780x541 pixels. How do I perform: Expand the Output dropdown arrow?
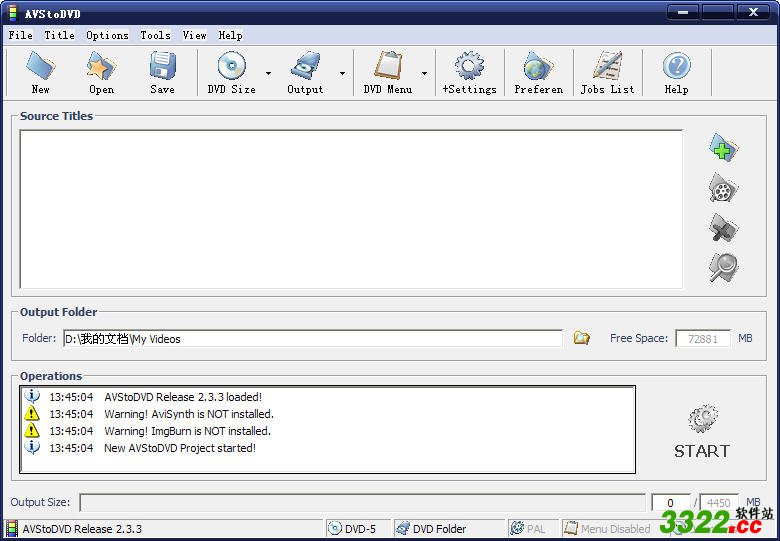pos(342,73)
